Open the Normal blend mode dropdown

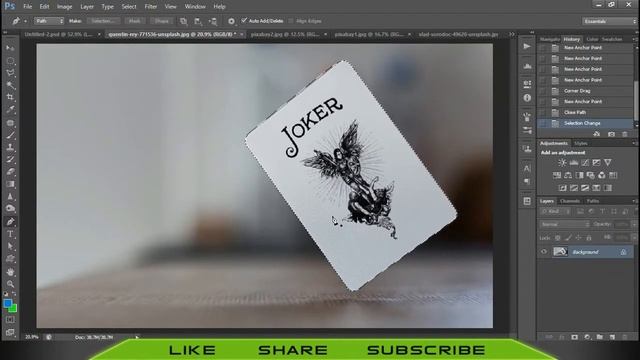pos(564,224)
